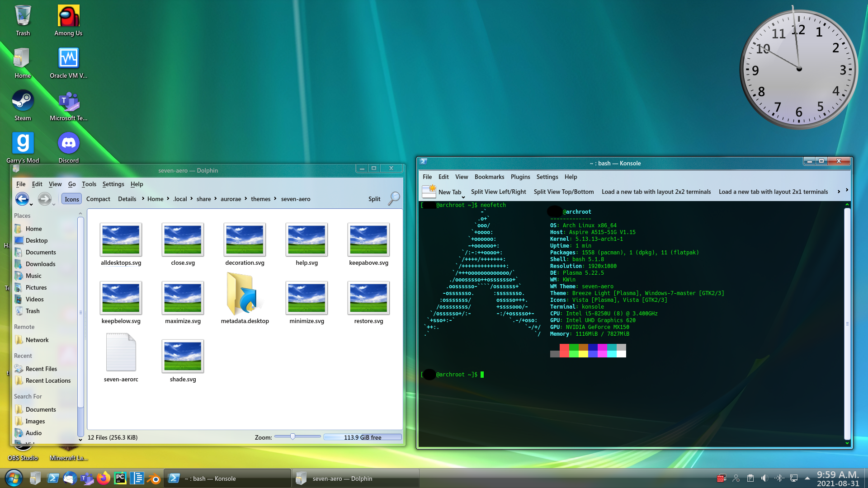Click Split View Top/Bottom in Konsole
The width and height of the screenshot is (868, 488).
[x=563, y=192]
